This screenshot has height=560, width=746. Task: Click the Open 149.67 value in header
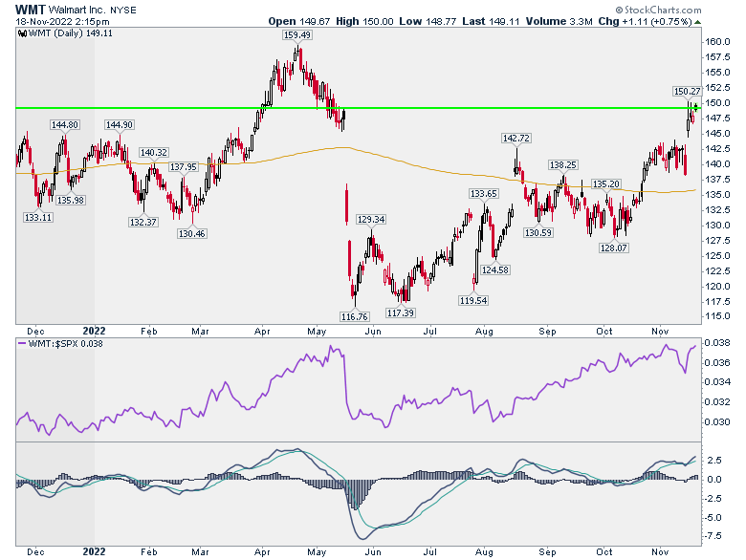[x=298, y=21]
